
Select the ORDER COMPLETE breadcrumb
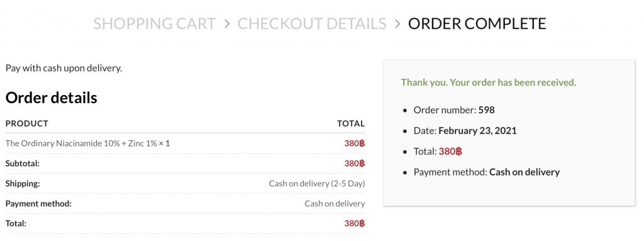477,23
